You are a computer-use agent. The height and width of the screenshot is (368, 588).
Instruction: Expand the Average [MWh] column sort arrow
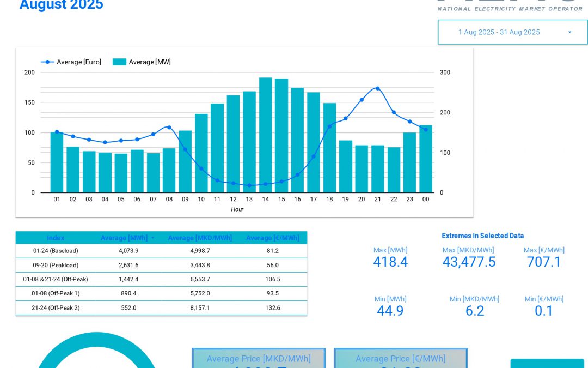point(153,238)
